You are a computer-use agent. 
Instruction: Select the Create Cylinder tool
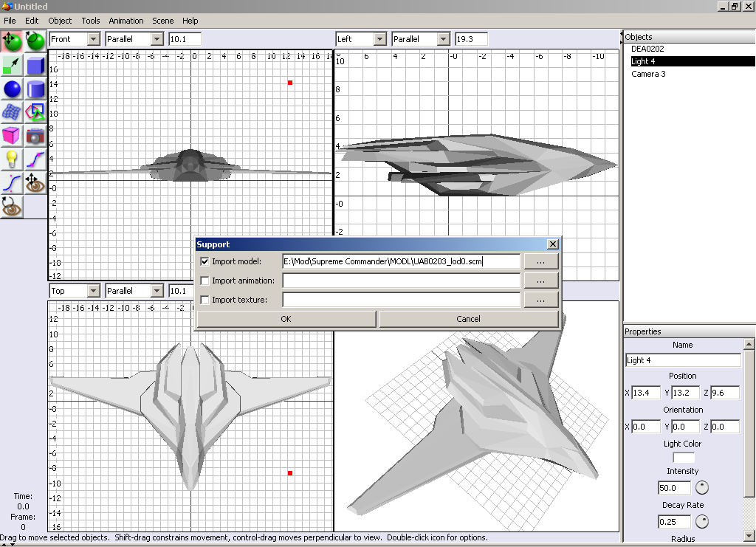click(x=35, y=89)
